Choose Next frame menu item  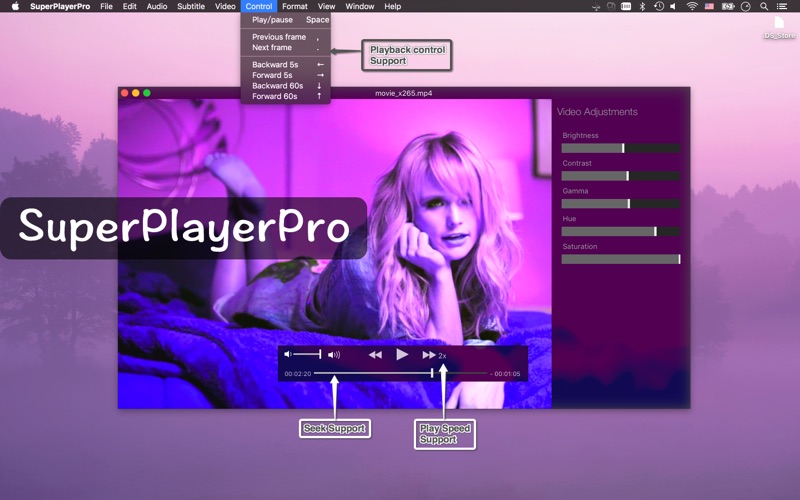tap(286, 47)
